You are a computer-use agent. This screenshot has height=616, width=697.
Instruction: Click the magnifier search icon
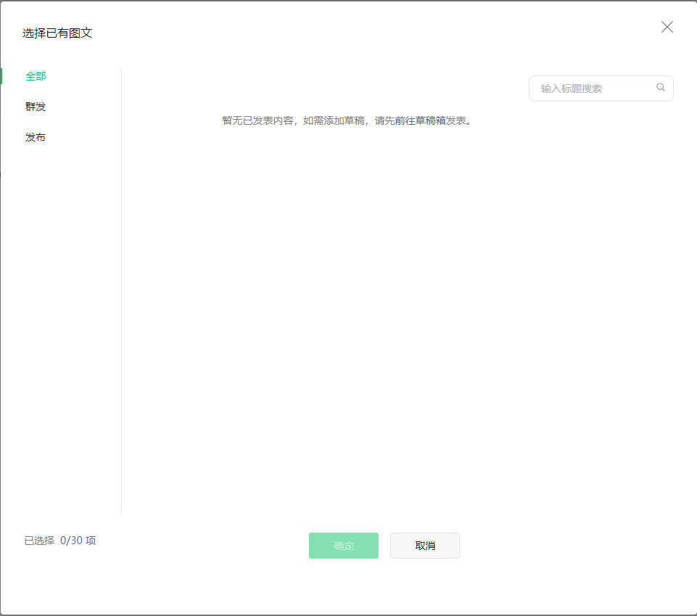[661, 87]
